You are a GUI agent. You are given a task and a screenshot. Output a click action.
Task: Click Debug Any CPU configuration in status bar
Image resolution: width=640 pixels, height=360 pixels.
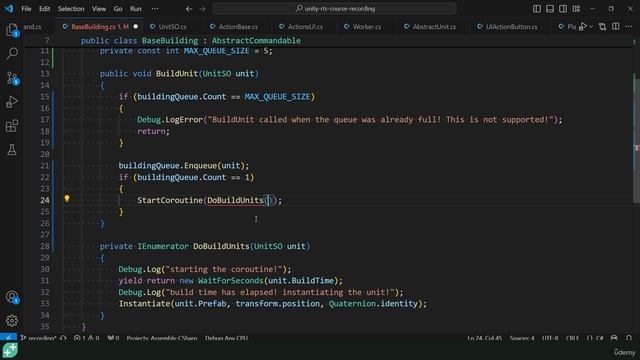pyautogui.click(x=227, y=338)
